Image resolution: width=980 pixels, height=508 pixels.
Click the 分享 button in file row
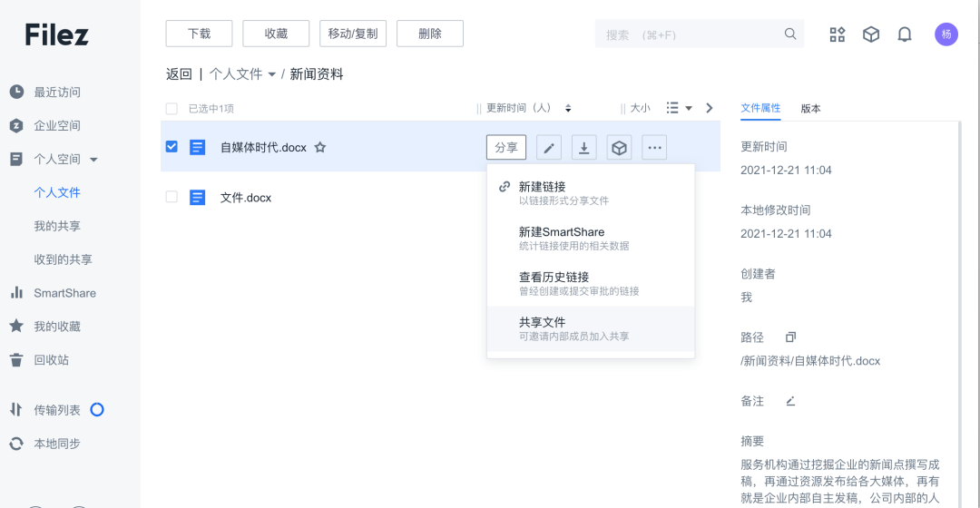point(506,148)
